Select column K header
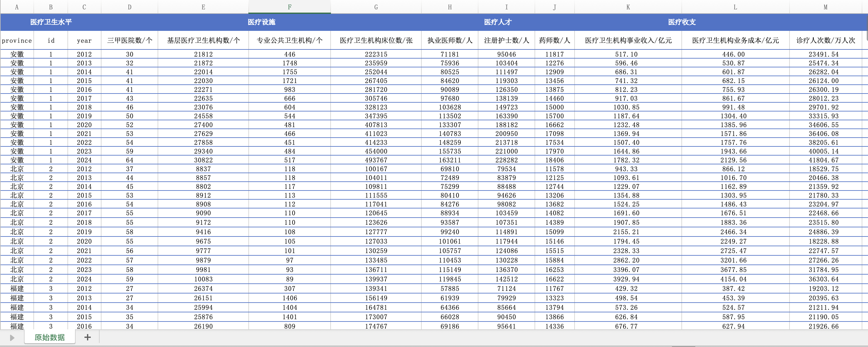Viewport: 868px width, 347px height. pos(628,7)
